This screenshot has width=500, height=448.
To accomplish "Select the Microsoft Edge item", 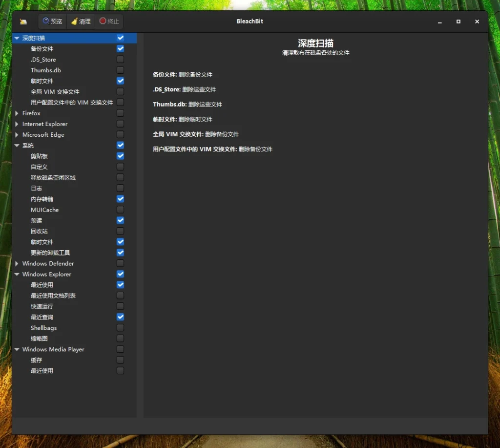I will point(43,135).
